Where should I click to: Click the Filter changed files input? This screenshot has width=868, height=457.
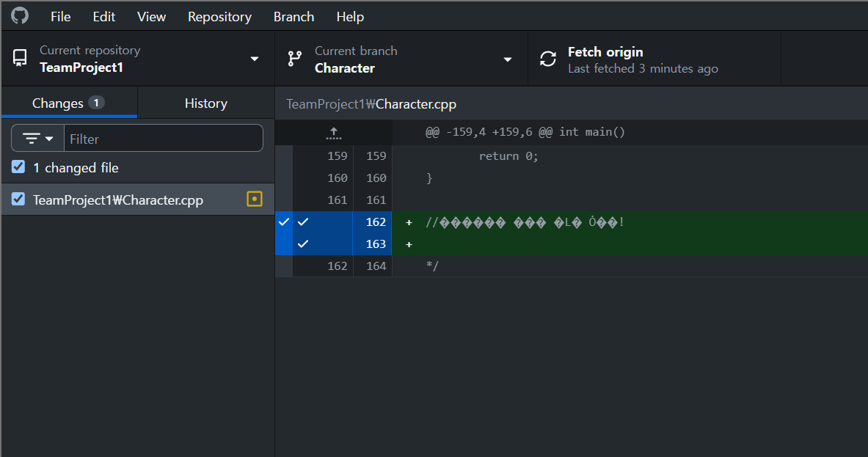[x=164, y=139]
